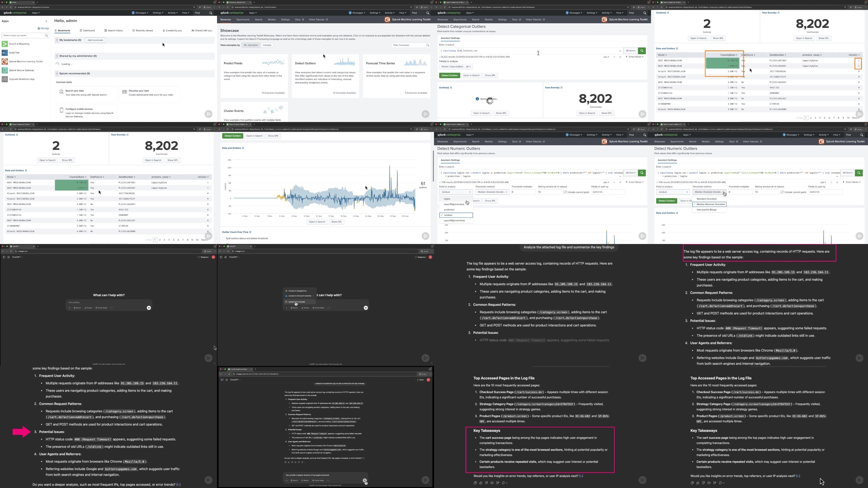
Task: Click the magnifier in Search apps by name
Action: [x=46, y=35]
